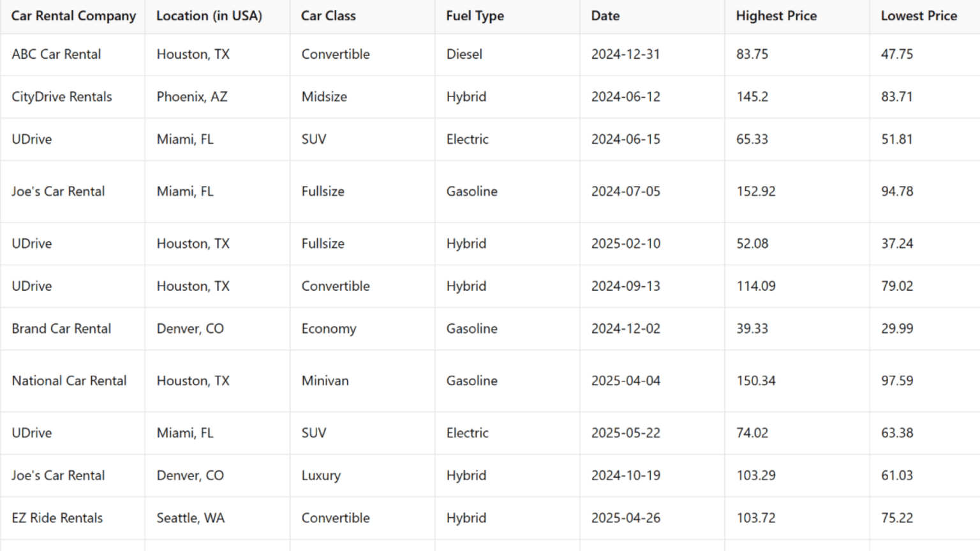Select the Seattle, WA location cell

click(191, 518)
